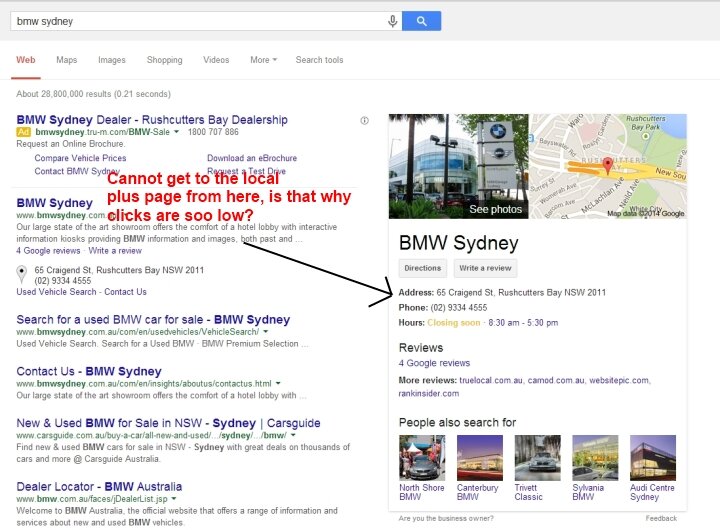Open truelocal.com.au reviews link

(491, 380)
